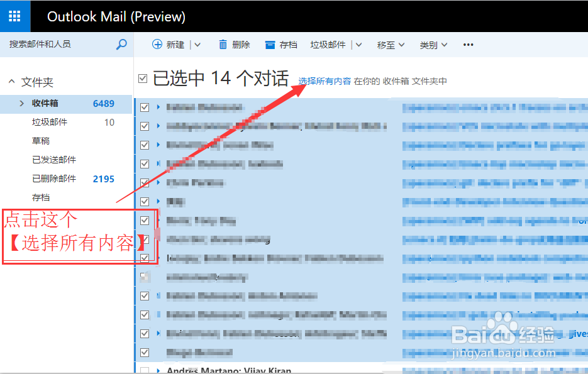Expand the second conversation thread arrow

(158, 126)
